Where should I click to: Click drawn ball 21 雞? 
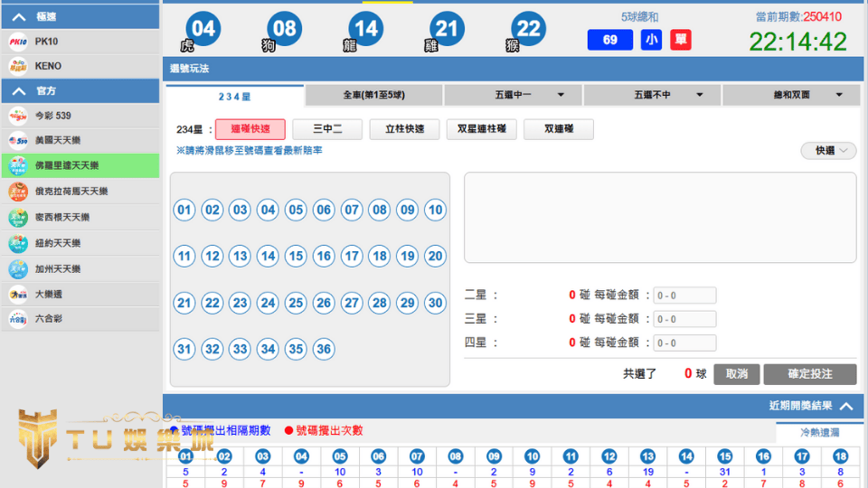(x=447, y=29)
